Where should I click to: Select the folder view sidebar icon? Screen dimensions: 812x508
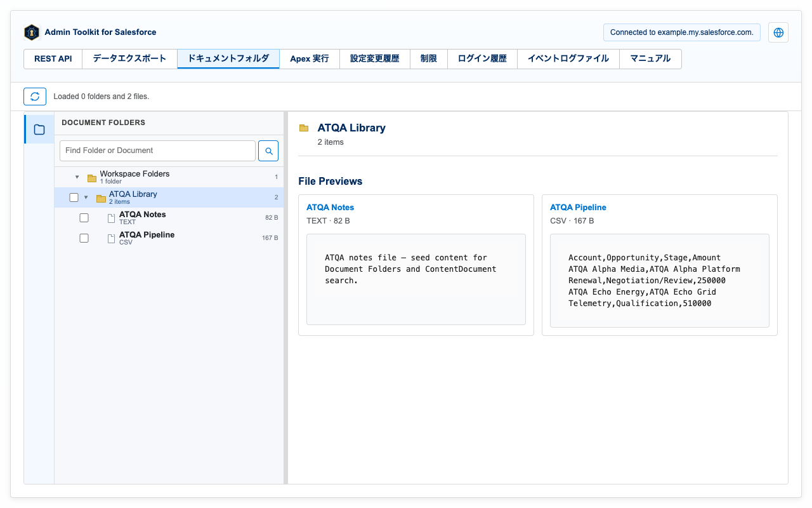pos(39,130)
